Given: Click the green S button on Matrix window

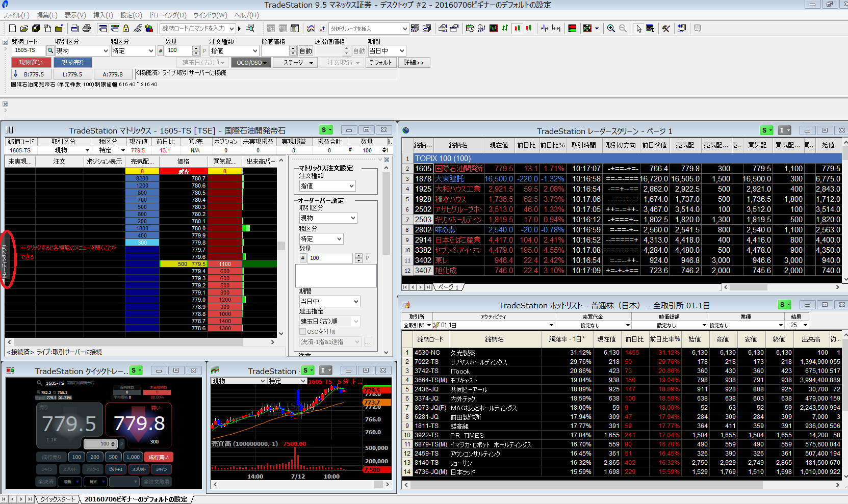Looking at the screenshot, I should pyautogui.click(x=326, y=130).
